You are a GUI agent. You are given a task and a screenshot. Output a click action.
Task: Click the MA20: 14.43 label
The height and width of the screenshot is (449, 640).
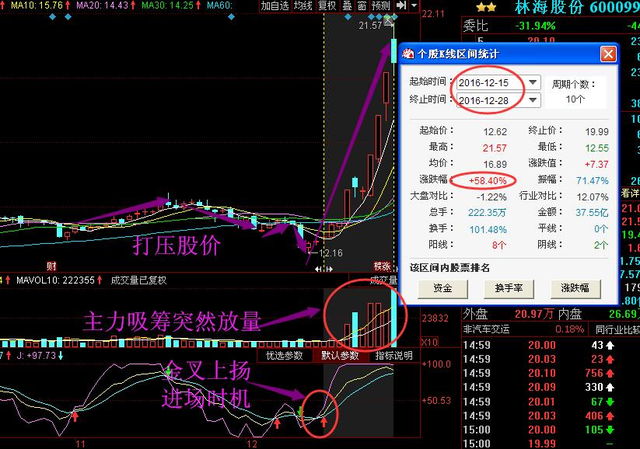click(x=102, y=5)
